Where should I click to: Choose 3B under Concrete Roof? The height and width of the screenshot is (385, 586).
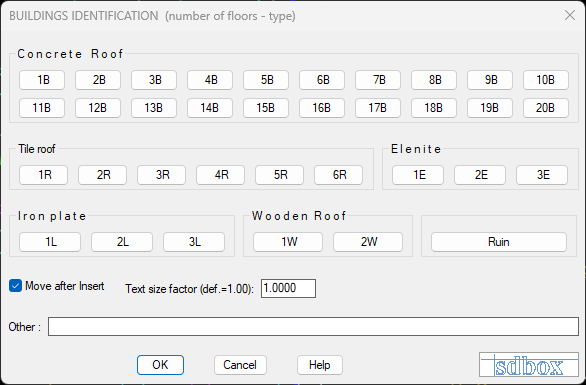coord(154,80)
